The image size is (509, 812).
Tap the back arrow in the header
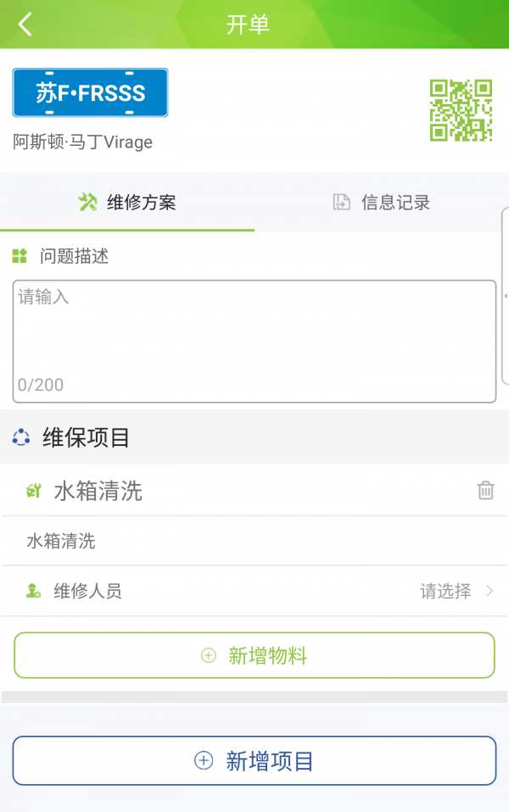[24, 24]
